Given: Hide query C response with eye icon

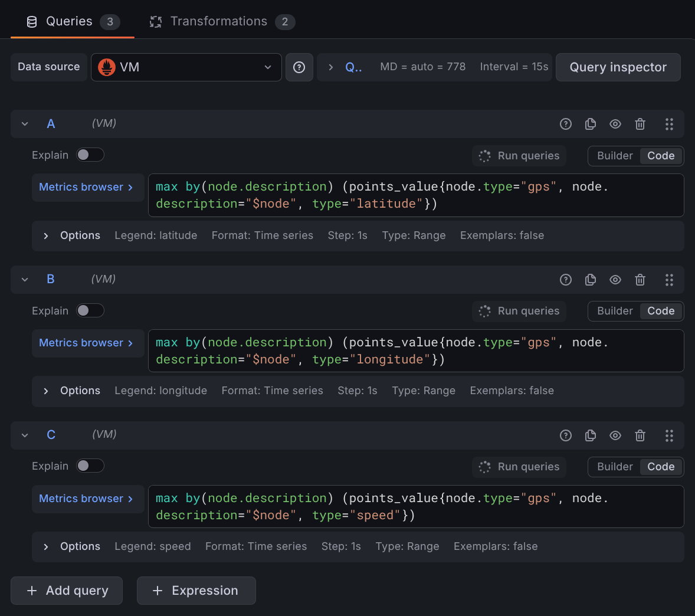Looking at the screenshot, I should [615, 435].
